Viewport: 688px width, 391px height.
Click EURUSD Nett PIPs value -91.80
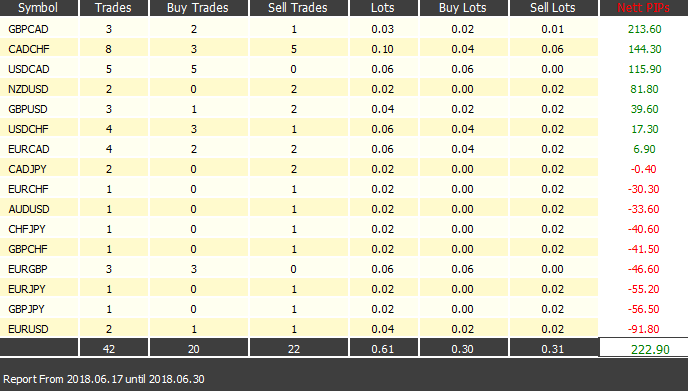point(644,329)
